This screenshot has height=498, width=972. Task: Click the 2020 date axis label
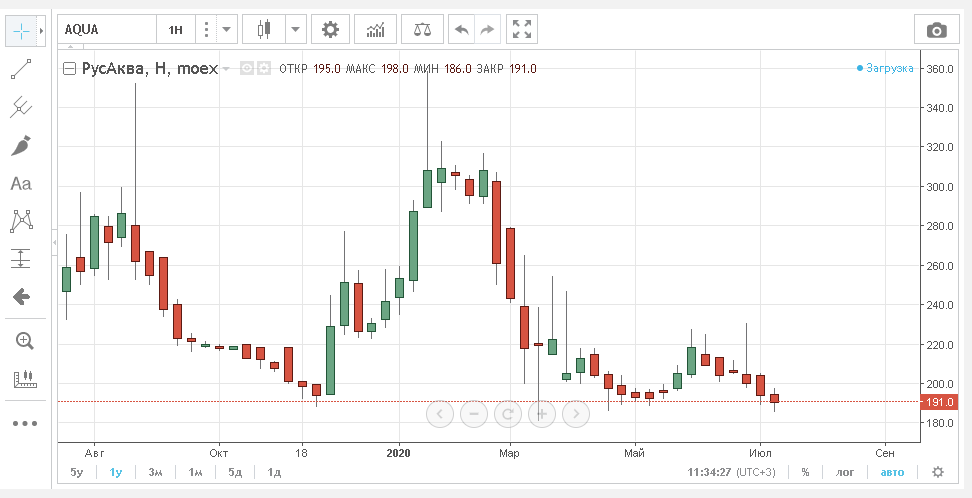pos(398,453)
